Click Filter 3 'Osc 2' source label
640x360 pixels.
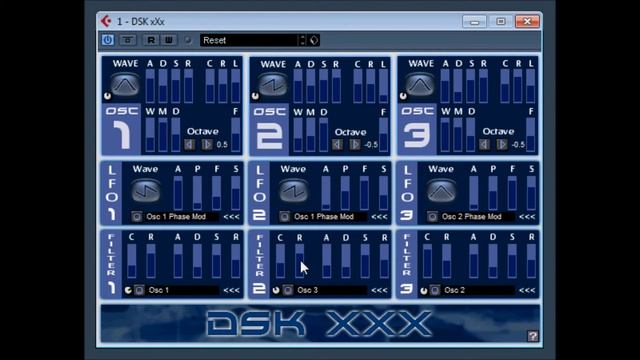point(454,290)
